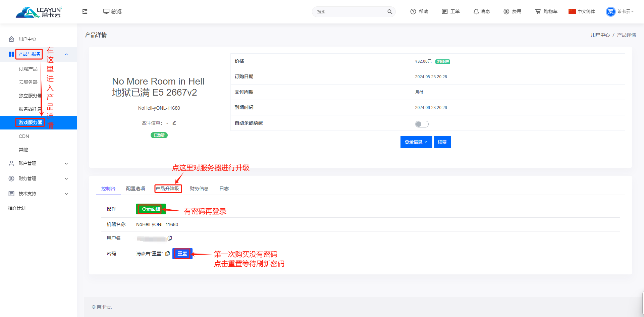Switch to the 产品升降级 tab
The image size is (644, 317).
[x=167, y=189]
